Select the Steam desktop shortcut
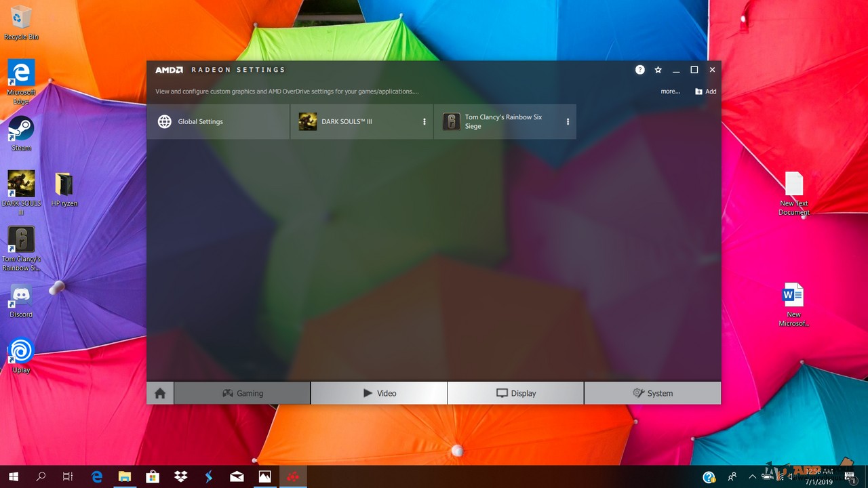The image size is (868, 488). coord(21,134)
